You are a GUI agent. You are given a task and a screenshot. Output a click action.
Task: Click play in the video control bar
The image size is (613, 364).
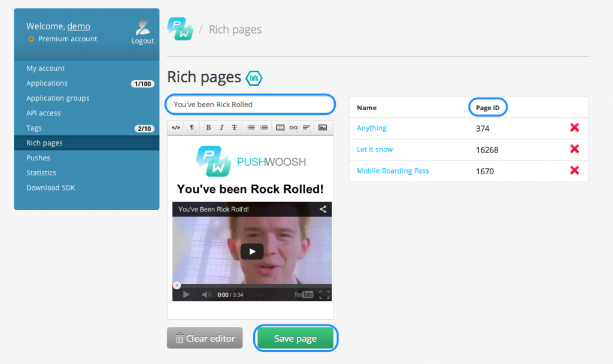coord(187,295)
